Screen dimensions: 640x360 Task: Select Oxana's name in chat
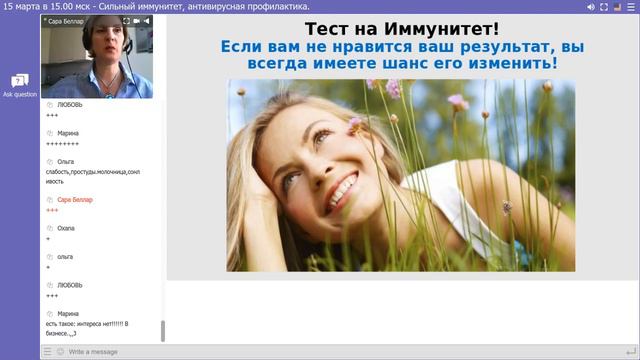click(66, 229)
